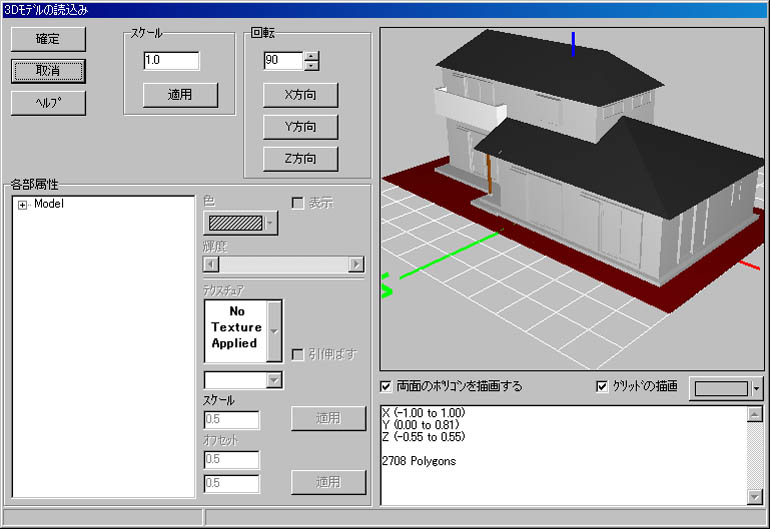The height and width of the screenshot is (529, 770).
Task: Open the hatched 色 color dropdown
Action: 241,223
